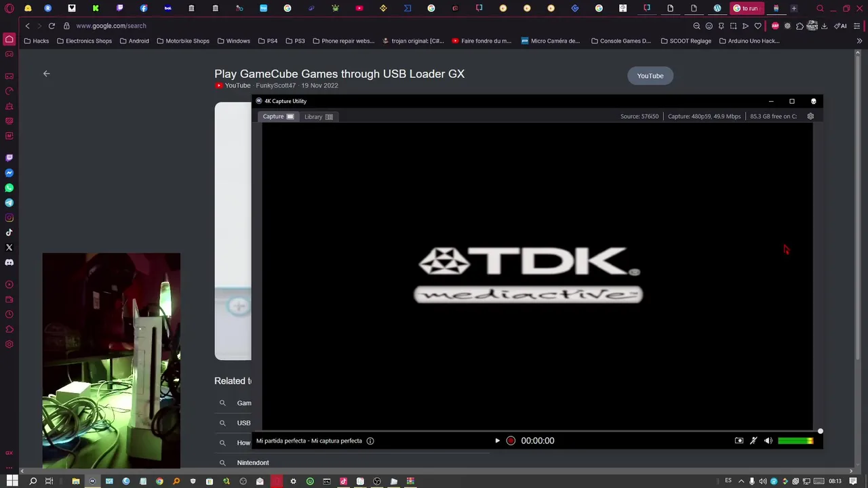Switch to the 'to run' browser tab
The height and width of the screenshot is (488, 868).
pos(747,8)
